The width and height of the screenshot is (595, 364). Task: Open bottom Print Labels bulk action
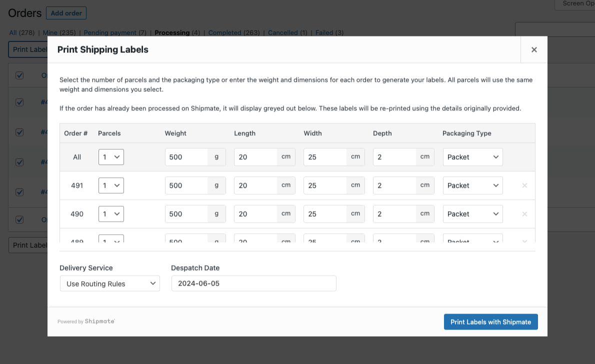click(x=28, y=246)
